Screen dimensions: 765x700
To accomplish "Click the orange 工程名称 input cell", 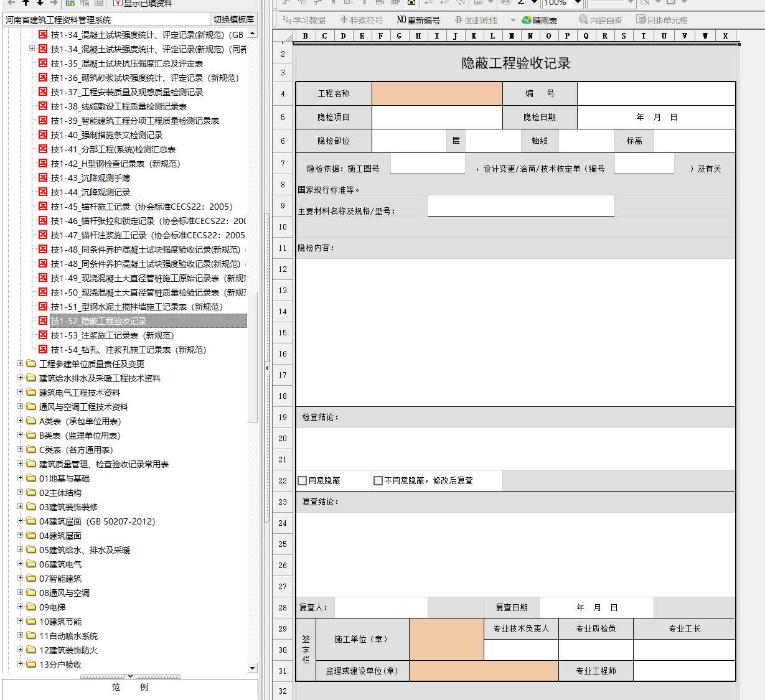I will (437, 93).
